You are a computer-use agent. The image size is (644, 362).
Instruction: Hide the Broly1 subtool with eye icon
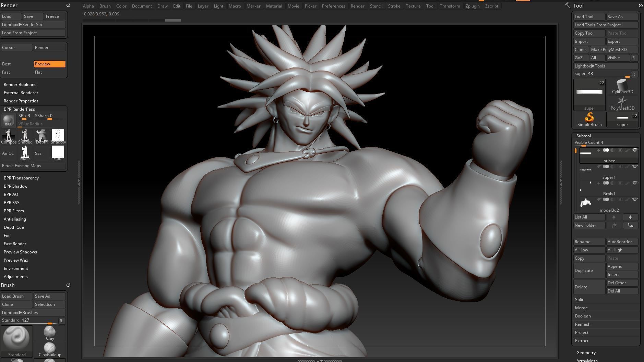pyautogui.click(x=635, y=183)
